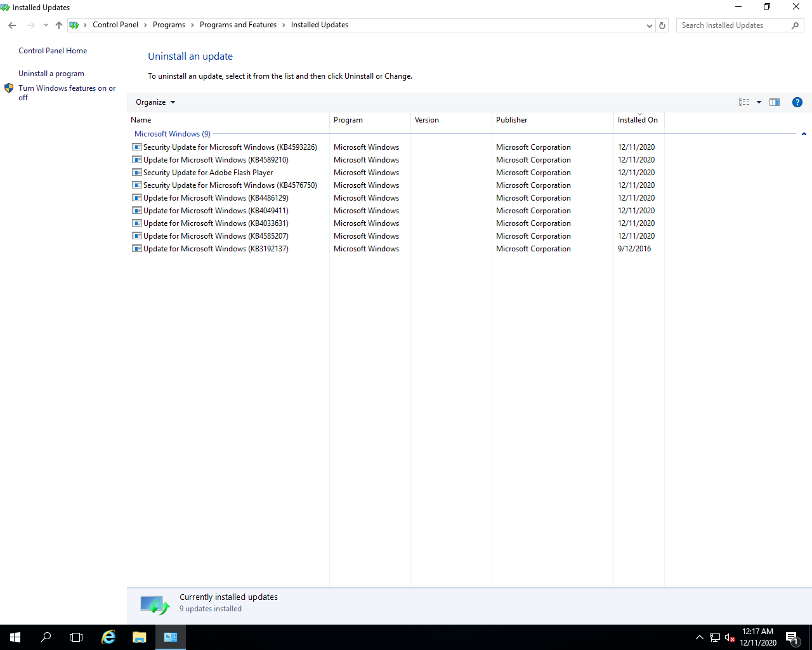The image size is (812, 650).
Task: Expand the address bar history dropdown
Action: pyautogui.click(x=649, y=25)
